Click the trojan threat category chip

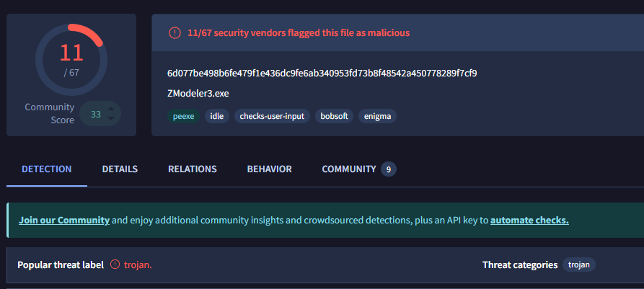[578, 264]
